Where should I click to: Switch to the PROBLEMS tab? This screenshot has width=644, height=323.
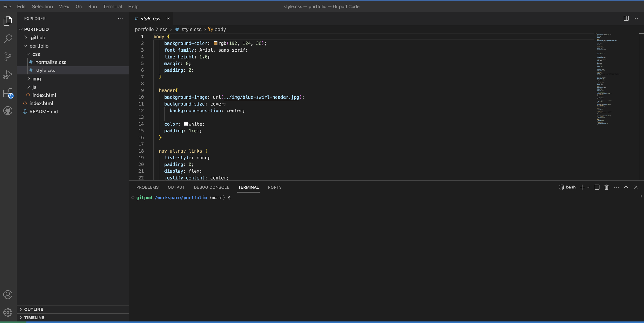click(x=147, y=187)
